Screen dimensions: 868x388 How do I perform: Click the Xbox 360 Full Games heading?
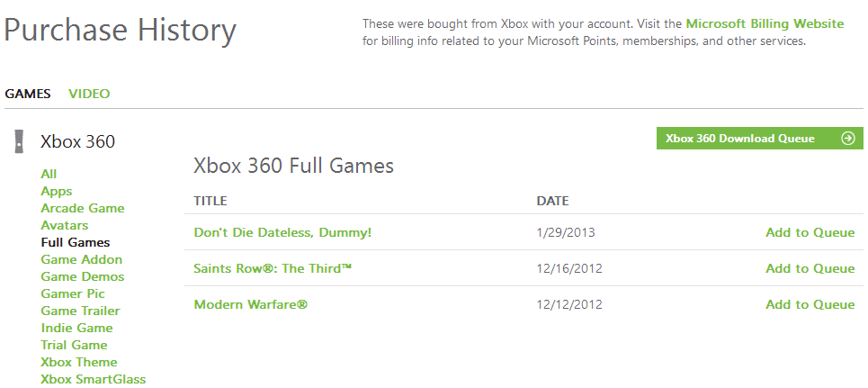293,166
